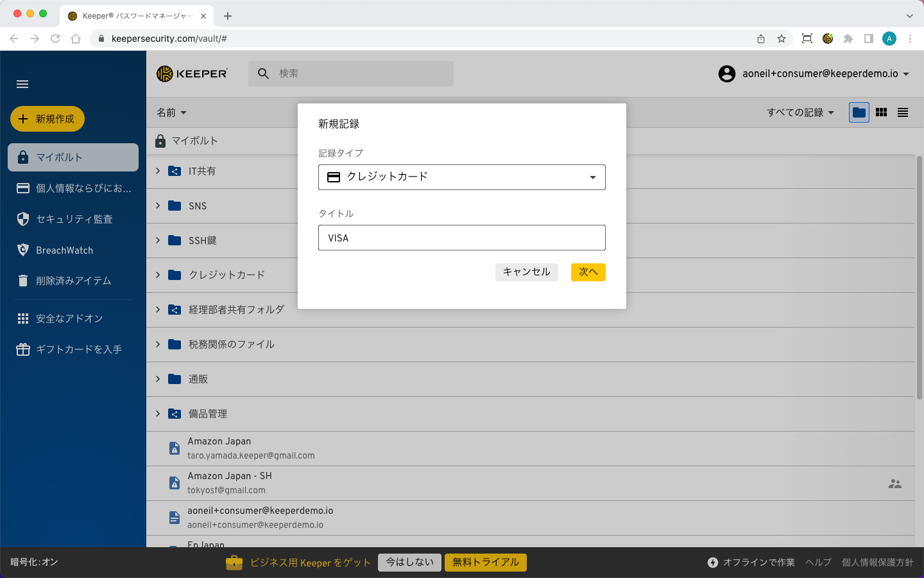Open the 名前 sort dropdown
Screen dimensions: 924x578
pos(171,112)
